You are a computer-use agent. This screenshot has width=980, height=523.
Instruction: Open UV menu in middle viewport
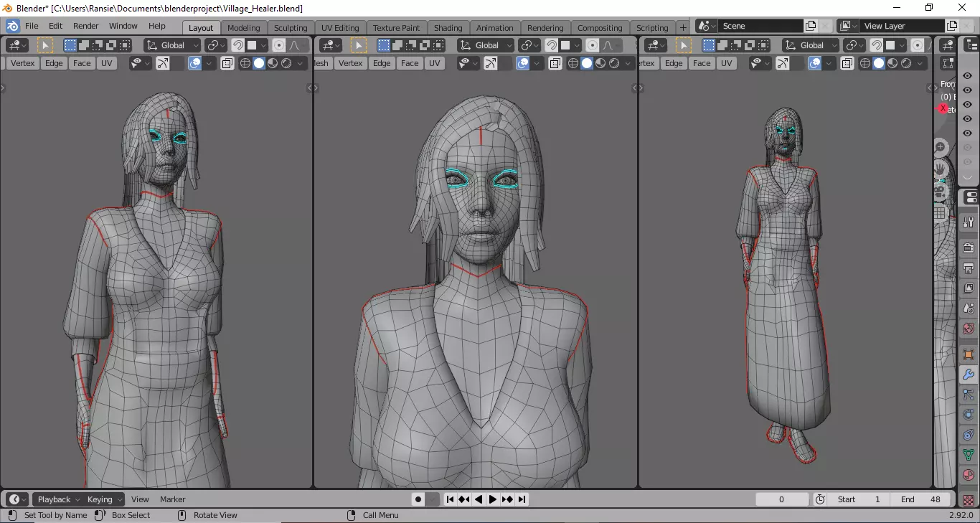pyautogui.click(x=435, y=63)
